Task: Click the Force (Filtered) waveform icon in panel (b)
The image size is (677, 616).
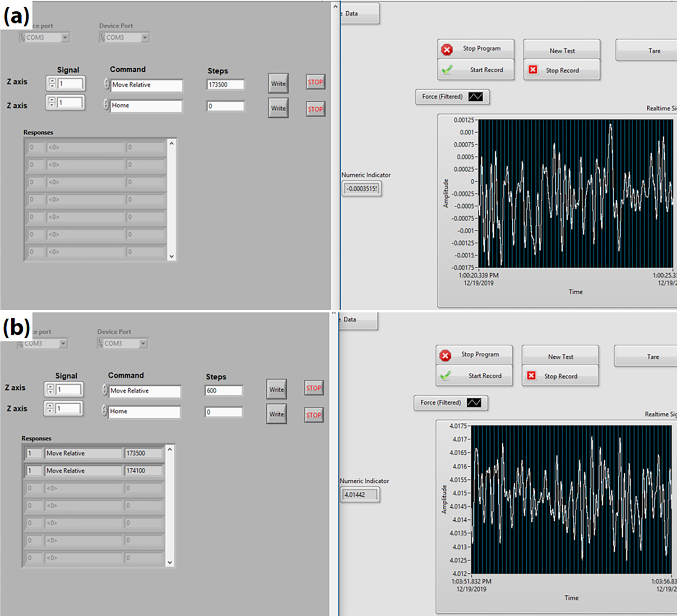Action: tap(473, 402)
